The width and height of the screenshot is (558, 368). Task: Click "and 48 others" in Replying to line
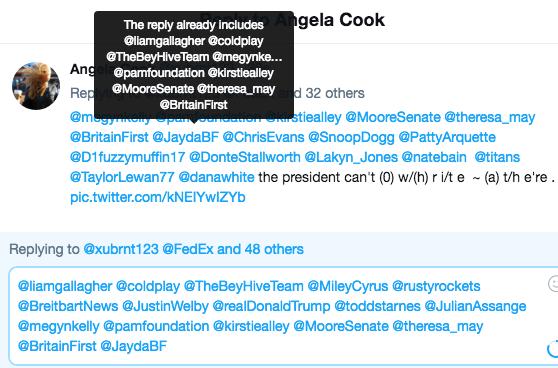[260, 249]
